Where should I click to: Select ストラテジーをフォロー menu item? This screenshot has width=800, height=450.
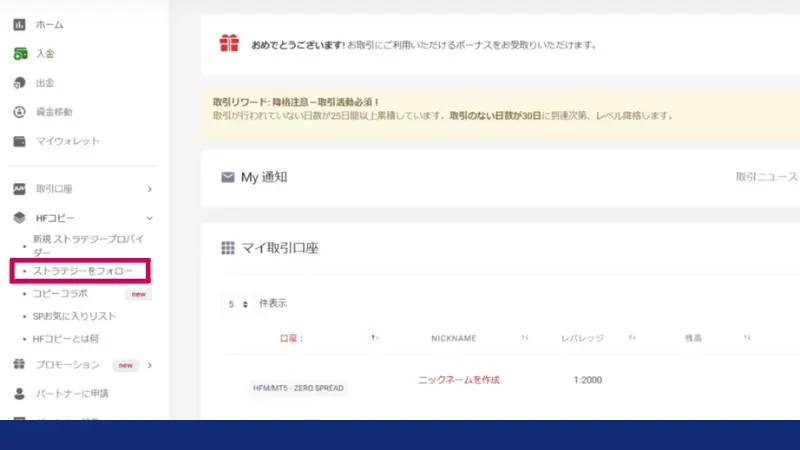click(82, 271)
